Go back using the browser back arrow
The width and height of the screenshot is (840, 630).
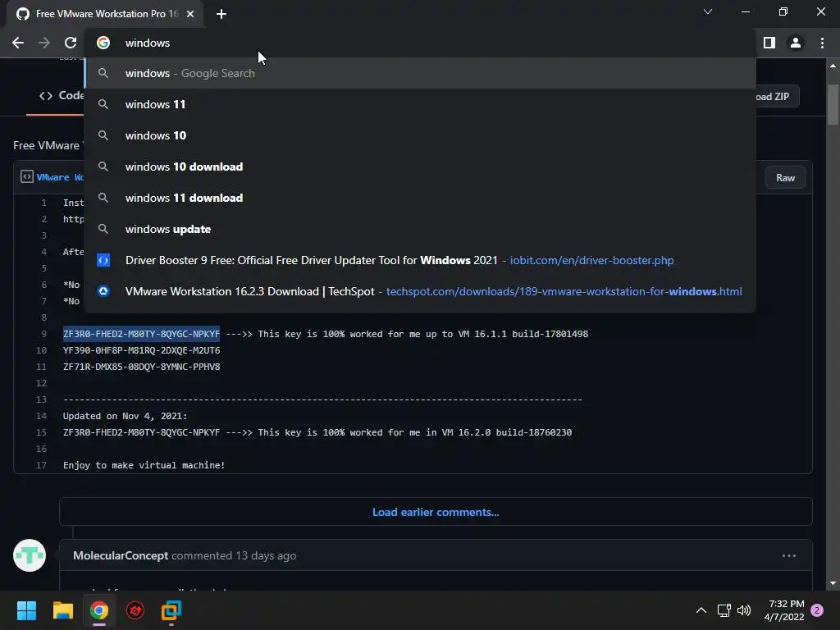[18, 43]
